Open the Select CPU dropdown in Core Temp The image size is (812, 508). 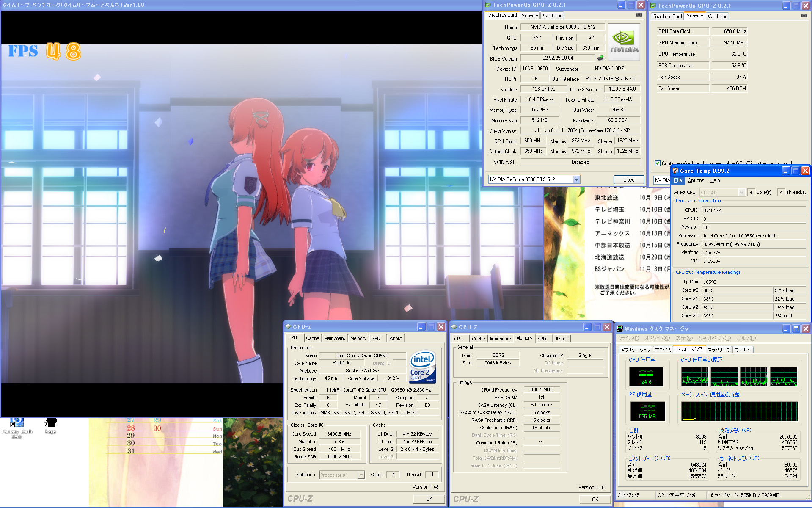click(741, 192)
